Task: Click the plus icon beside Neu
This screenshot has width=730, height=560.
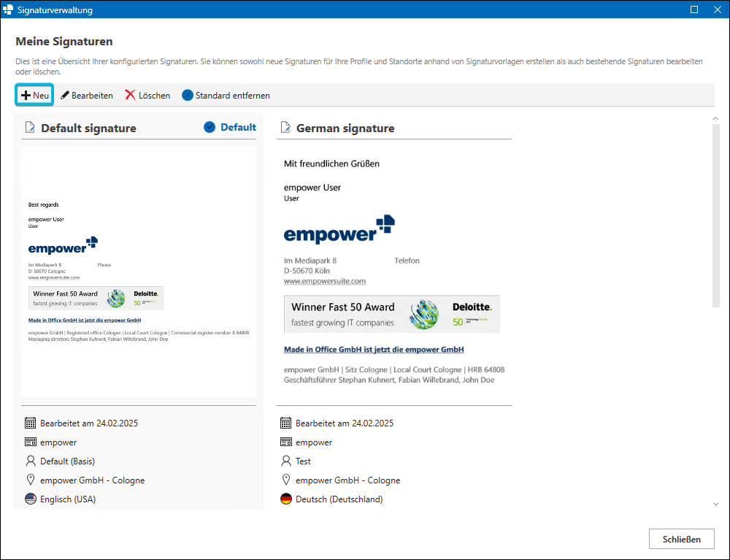Action: (x=26, y=96)
